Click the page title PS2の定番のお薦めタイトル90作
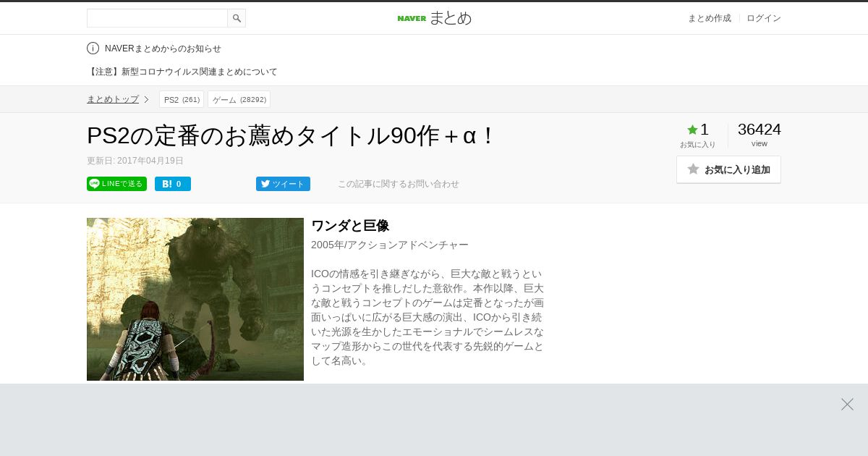The image size is (868, 456). (291, 135)
